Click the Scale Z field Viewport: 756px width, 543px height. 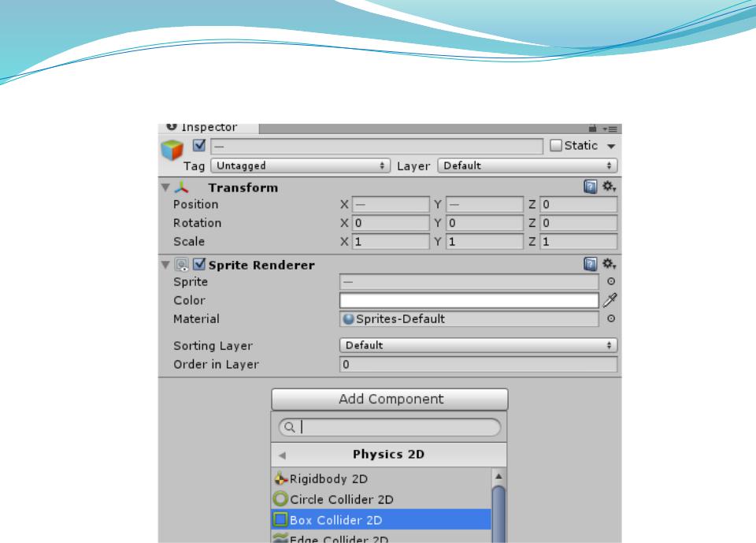click(x=579, y=241)
